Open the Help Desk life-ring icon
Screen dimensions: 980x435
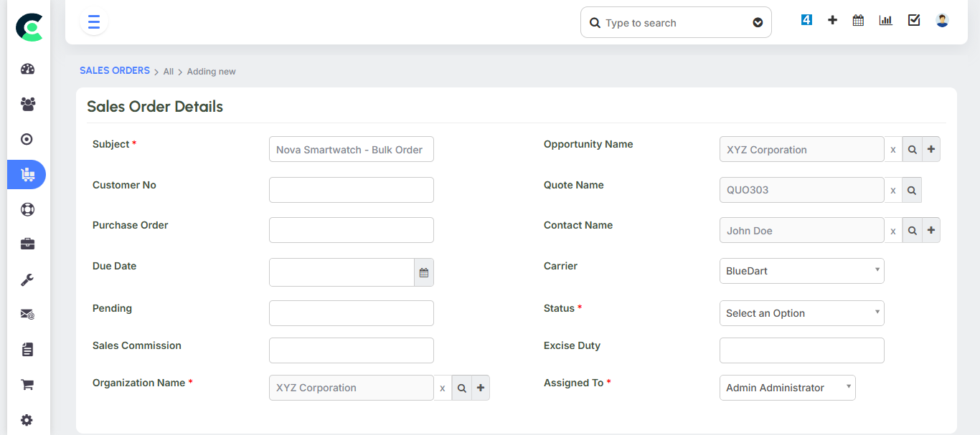point(27,209)
